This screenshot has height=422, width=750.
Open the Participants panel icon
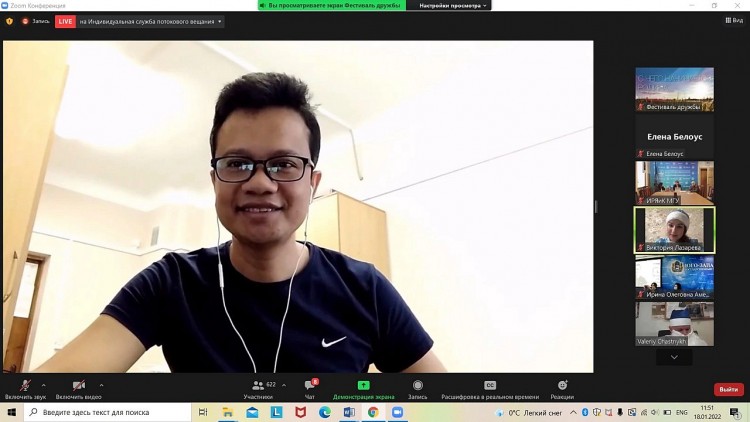click(258, 386)
